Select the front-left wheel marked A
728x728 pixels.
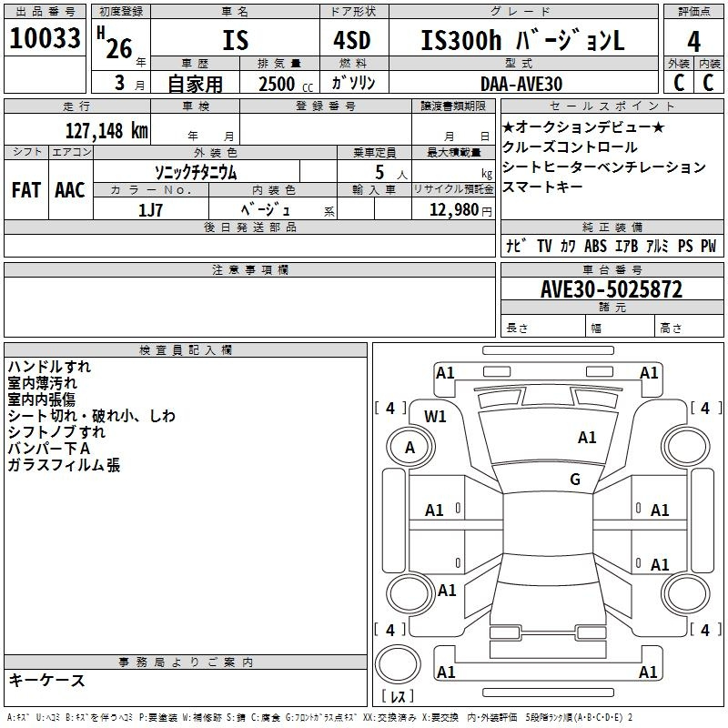click(x=409, y=447)
